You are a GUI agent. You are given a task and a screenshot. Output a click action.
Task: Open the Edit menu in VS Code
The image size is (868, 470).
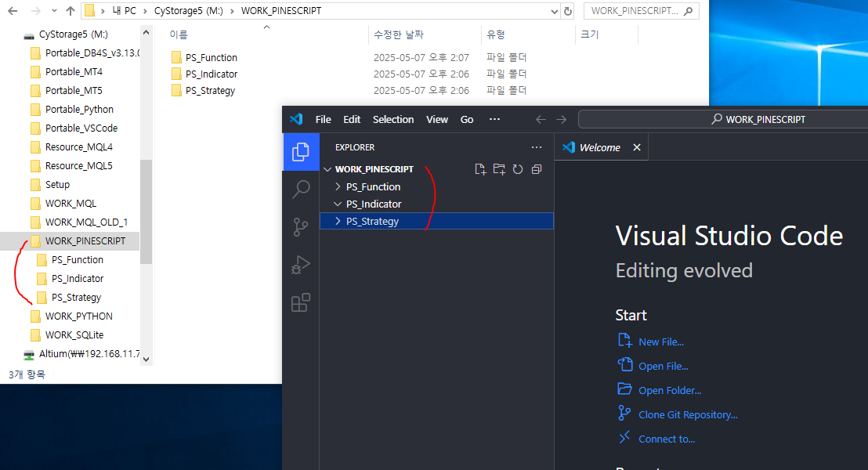click(x=352, y=120)
